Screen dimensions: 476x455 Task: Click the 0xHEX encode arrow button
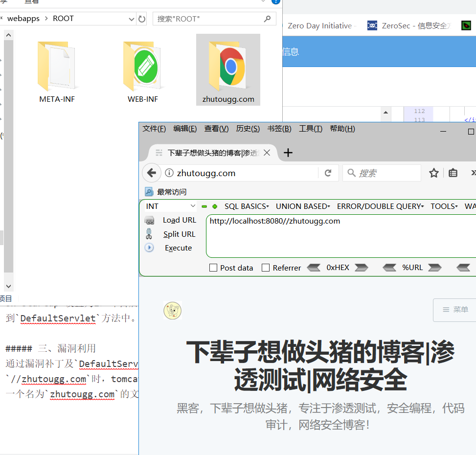[x=361, y=267]
